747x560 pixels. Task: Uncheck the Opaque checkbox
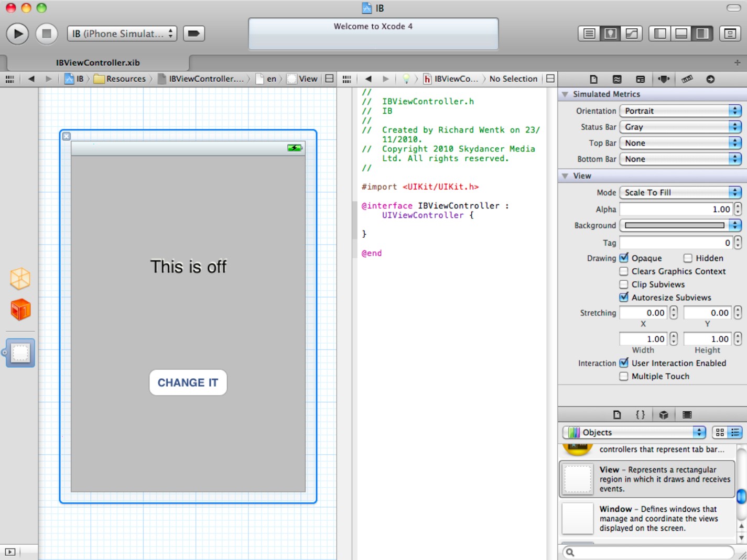coord(624,258)
